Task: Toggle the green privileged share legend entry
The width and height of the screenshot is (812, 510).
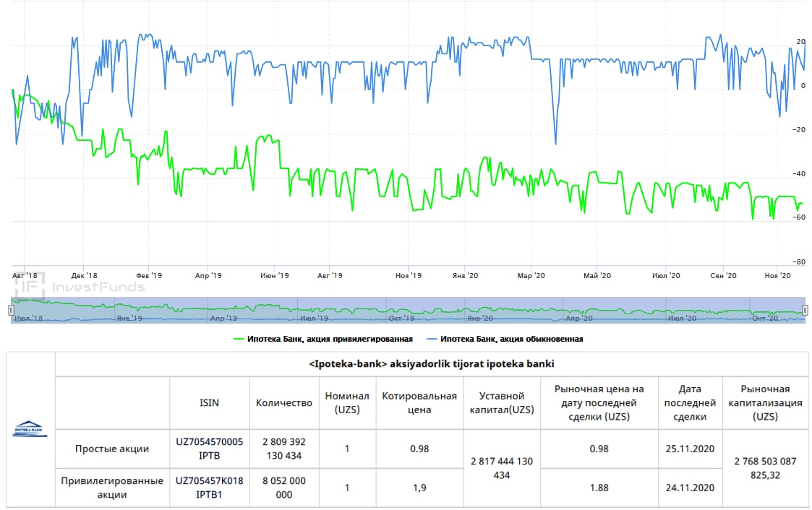Action: [323, 339]
